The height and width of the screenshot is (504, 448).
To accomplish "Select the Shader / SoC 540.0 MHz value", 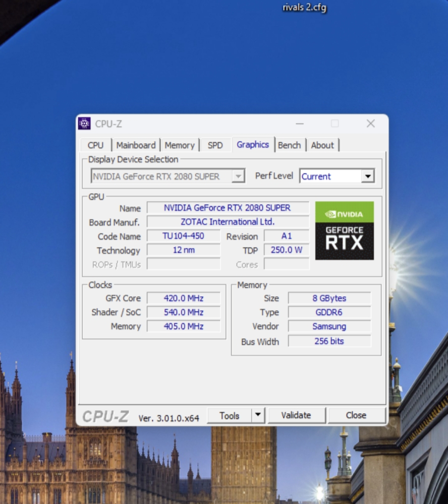I will pyautogui.click(x=184, y=312).
